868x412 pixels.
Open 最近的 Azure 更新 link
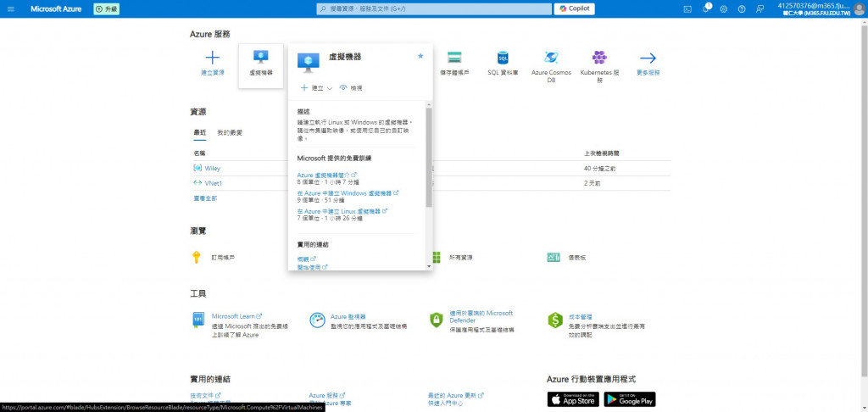click(455, 395)
